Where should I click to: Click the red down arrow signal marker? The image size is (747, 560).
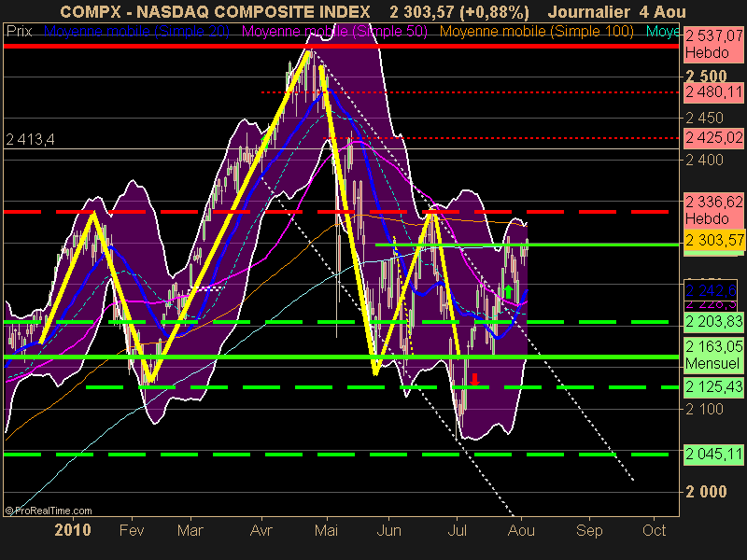(474, 380)
